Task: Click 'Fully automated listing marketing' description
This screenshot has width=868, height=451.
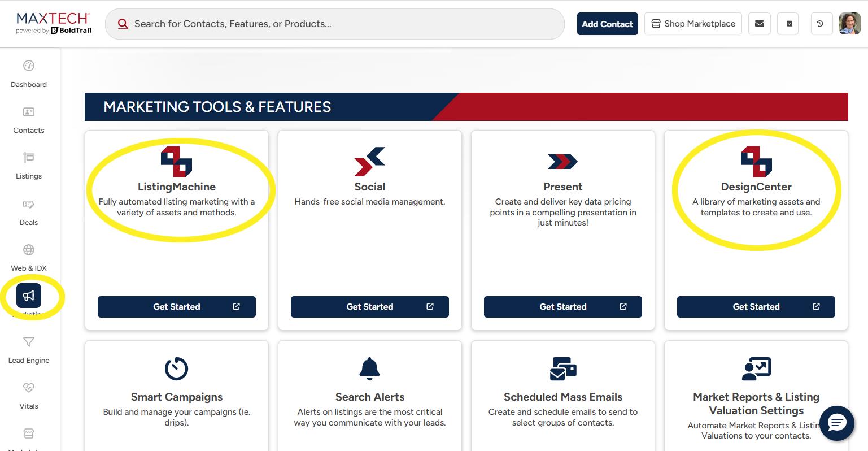Action: tap(177, 207)
